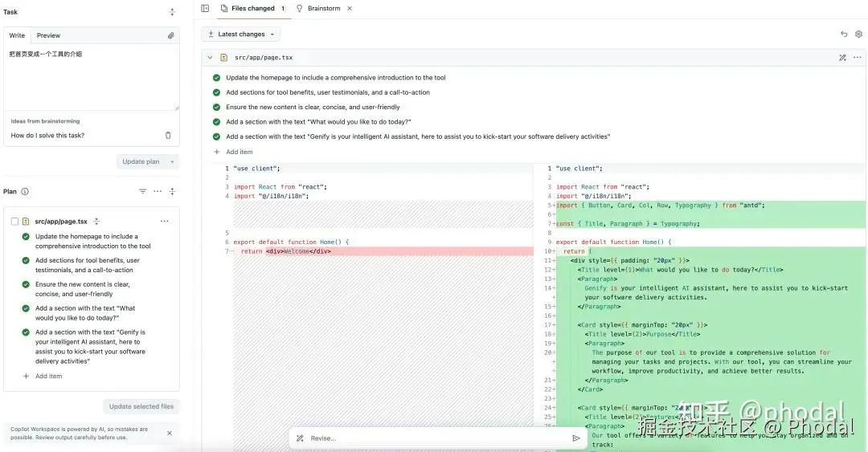Collapse src/app/page.tsx steps in Plan

tap(96, 222)
